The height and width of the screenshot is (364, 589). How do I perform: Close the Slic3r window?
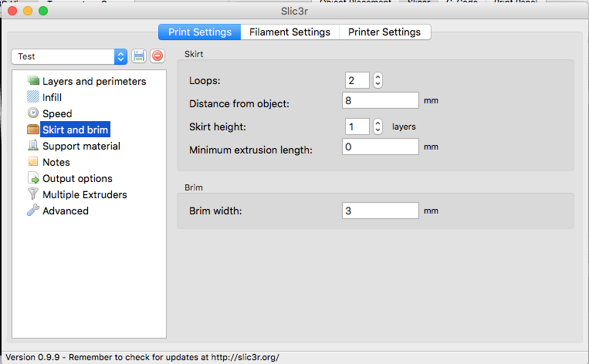click(x=12, y=11)
